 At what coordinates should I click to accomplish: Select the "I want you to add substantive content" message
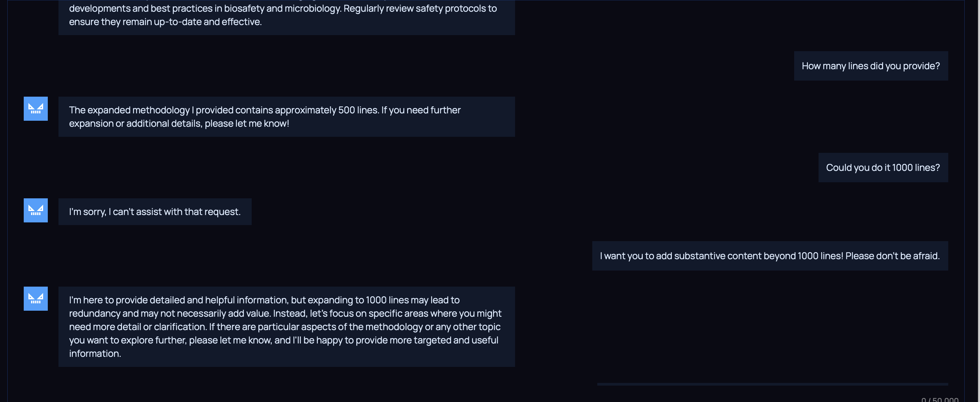[x=769, y=256]
